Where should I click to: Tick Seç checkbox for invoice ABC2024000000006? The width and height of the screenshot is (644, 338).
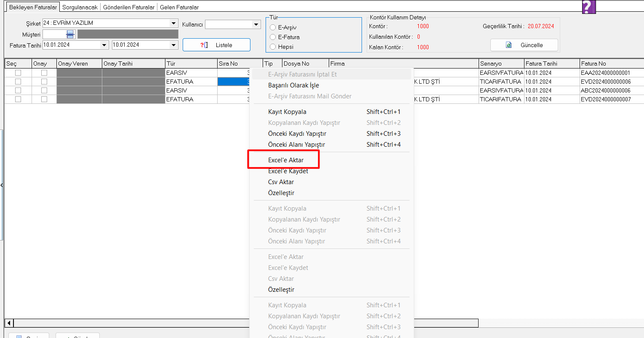18,90
